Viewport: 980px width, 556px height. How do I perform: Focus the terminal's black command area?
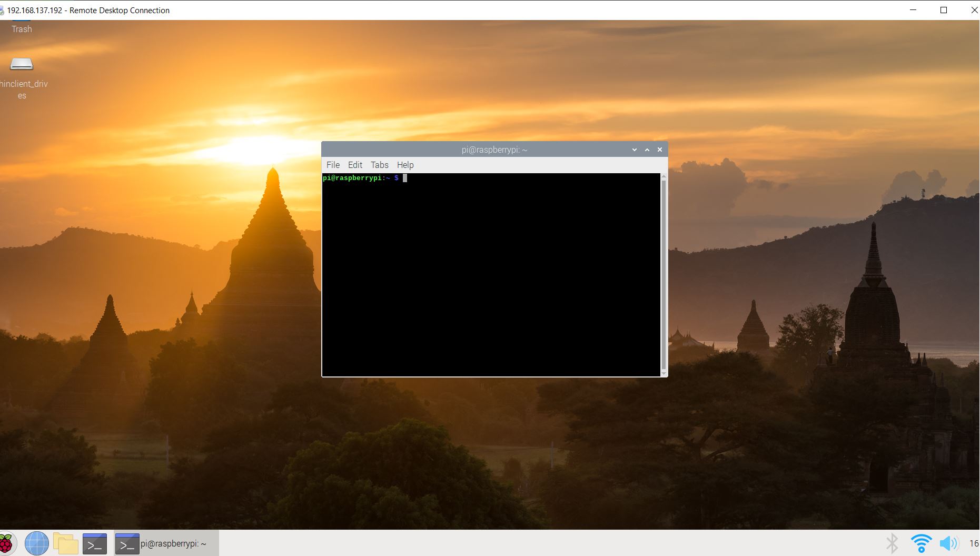coord(491,274)
